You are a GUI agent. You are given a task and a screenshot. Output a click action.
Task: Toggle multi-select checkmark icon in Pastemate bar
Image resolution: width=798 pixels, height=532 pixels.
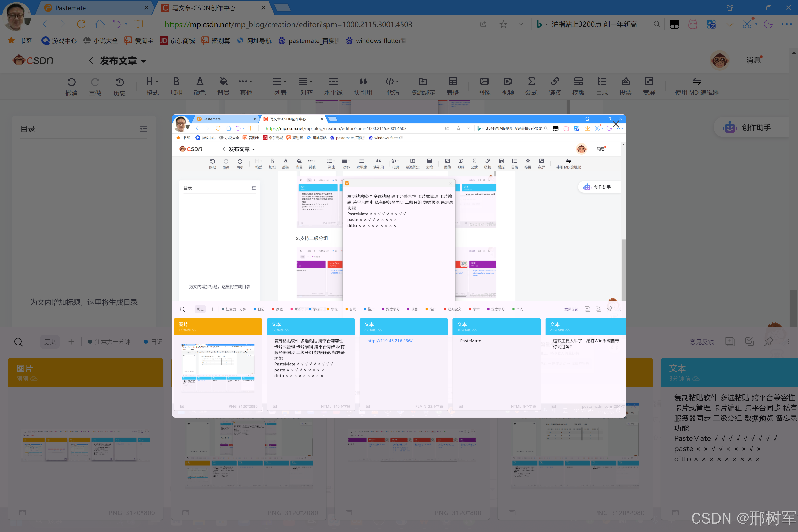click(749, 342)
